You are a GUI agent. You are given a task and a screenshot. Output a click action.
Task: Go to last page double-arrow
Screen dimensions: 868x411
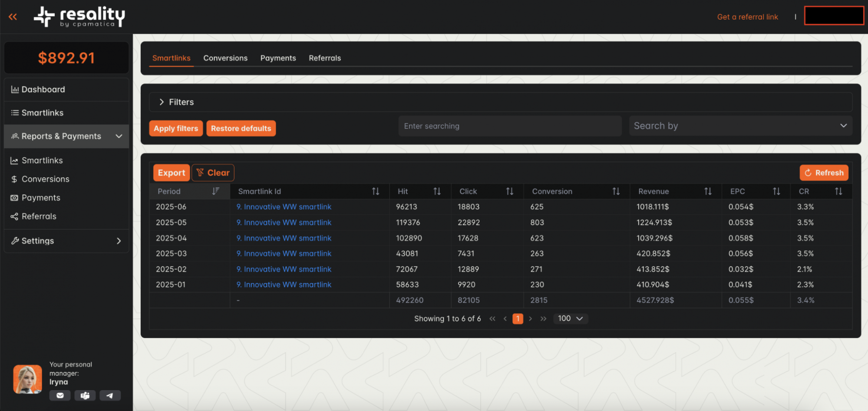pyautogui.click(x=543, y=318)
